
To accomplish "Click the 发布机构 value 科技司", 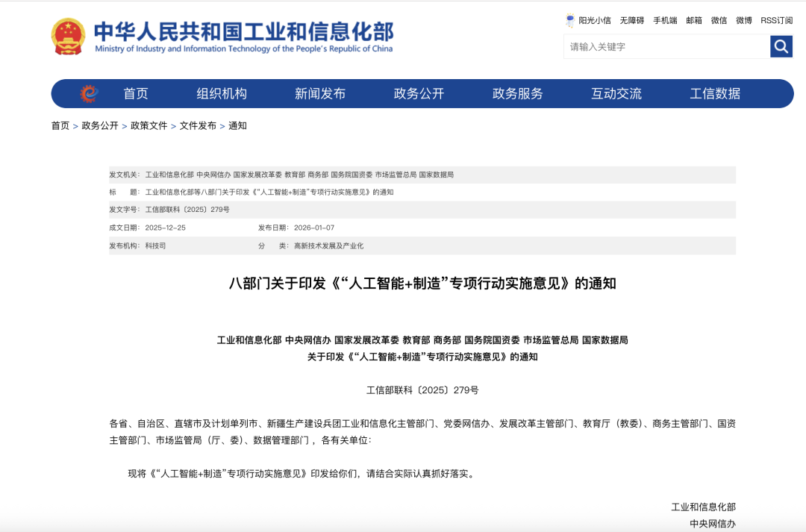I will pyautogui.click(x=155, y=245).
